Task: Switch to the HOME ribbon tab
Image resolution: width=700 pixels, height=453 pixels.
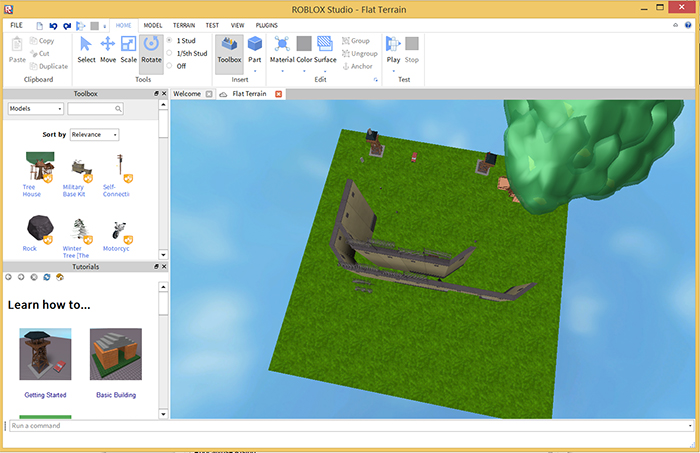Action: [x=124, y=25]
